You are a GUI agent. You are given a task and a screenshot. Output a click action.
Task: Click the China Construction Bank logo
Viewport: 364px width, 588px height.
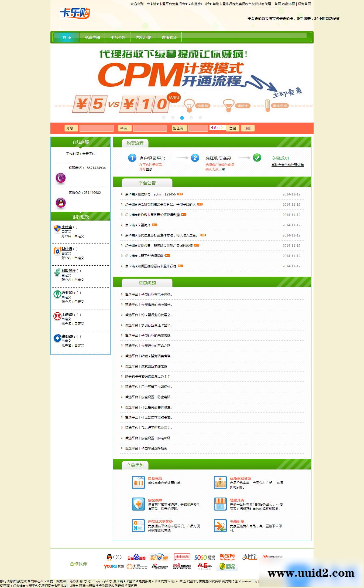(57, 338)
